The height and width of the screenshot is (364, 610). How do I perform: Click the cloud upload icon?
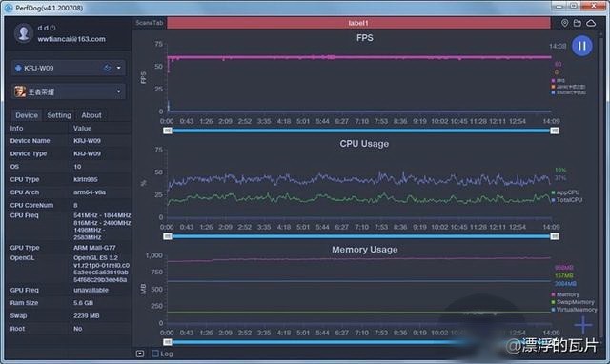(x=591, y=23)
